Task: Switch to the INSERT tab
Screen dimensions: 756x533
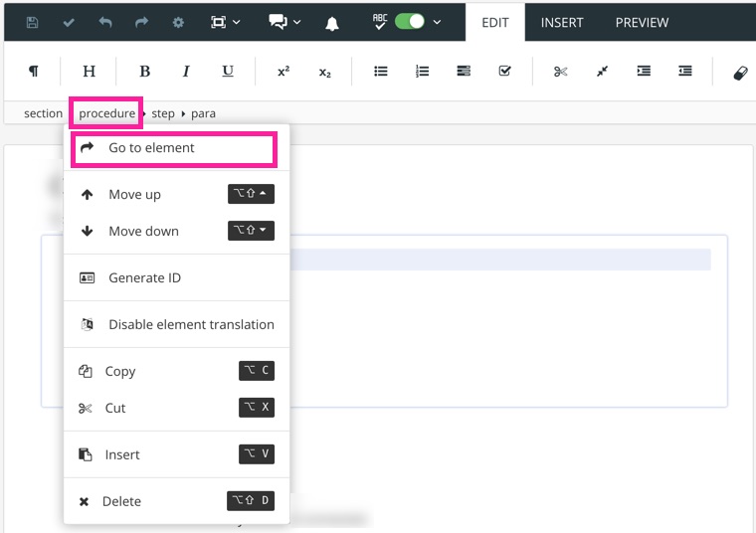Action: pos(562,22)
